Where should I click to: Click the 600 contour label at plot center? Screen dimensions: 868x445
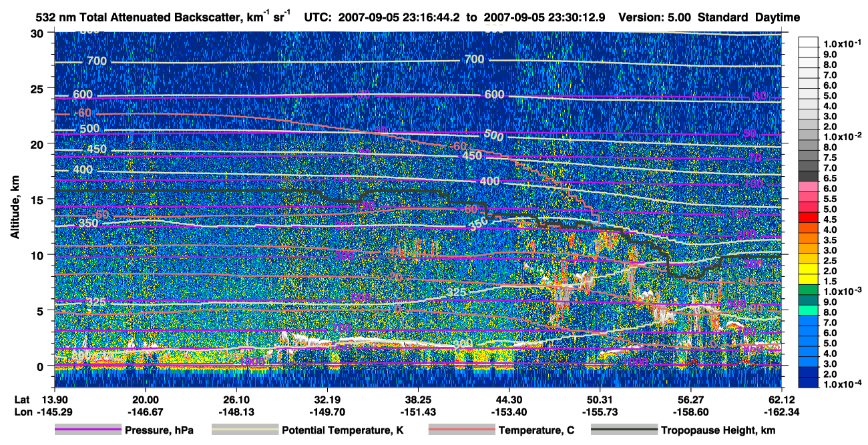pyautogui.click(x=494, y=95)
